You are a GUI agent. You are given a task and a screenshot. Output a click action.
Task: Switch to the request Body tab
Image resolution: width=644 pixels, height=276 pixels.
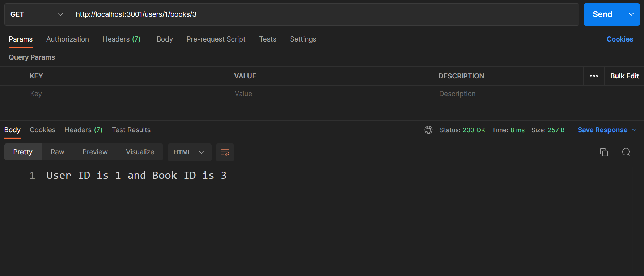pyautogui.click(x=165, y=39)
